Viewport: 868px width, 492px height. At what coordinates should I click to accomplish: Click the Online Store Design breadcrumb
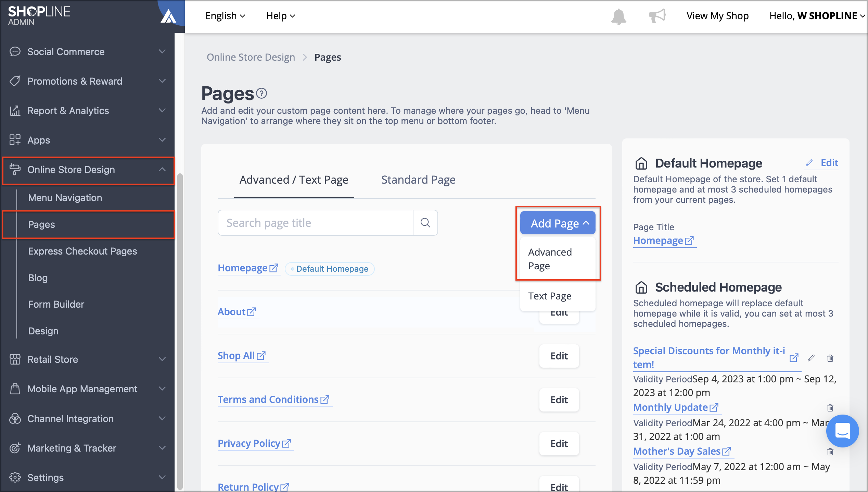click(x=251, y=57)
